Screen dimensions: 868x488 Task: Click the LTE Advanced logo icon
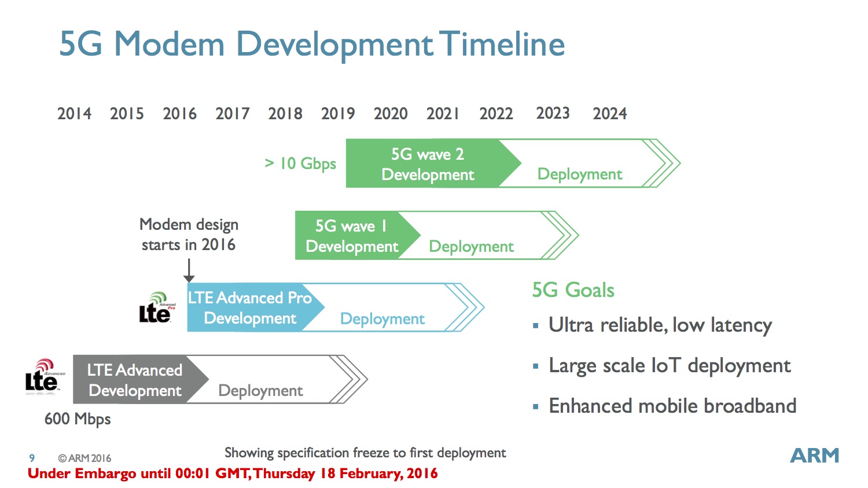(x=45, y=377)
